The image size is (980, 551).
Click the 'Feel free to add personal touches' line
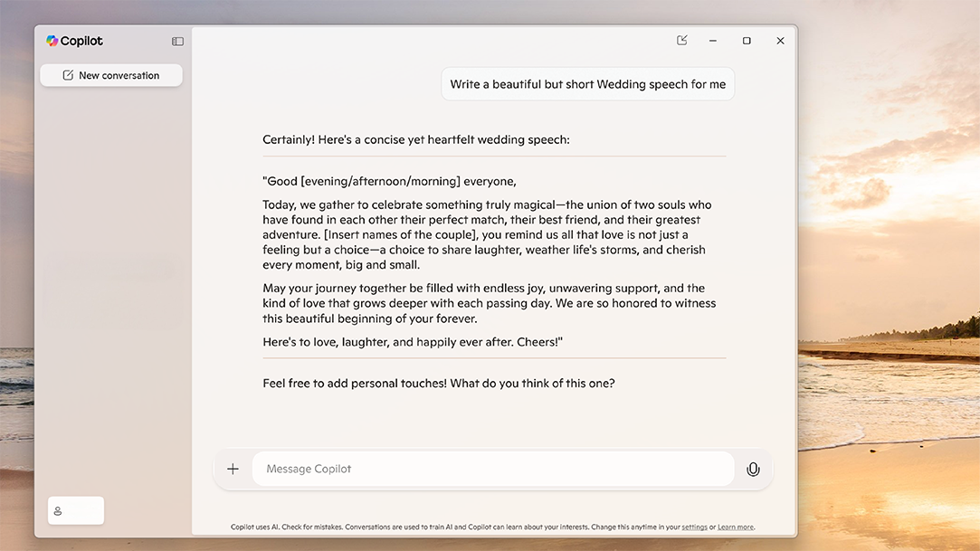[439, 383]
